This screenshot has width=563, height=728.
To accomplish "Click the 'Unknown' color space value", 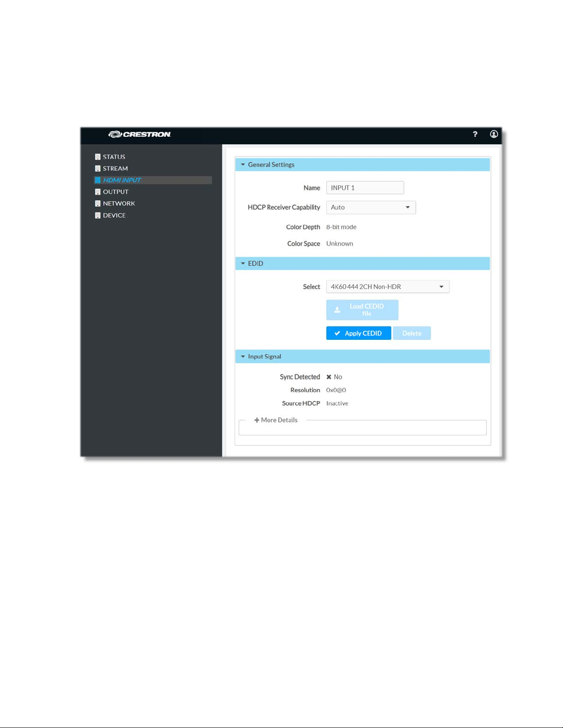I will (340, 244).
